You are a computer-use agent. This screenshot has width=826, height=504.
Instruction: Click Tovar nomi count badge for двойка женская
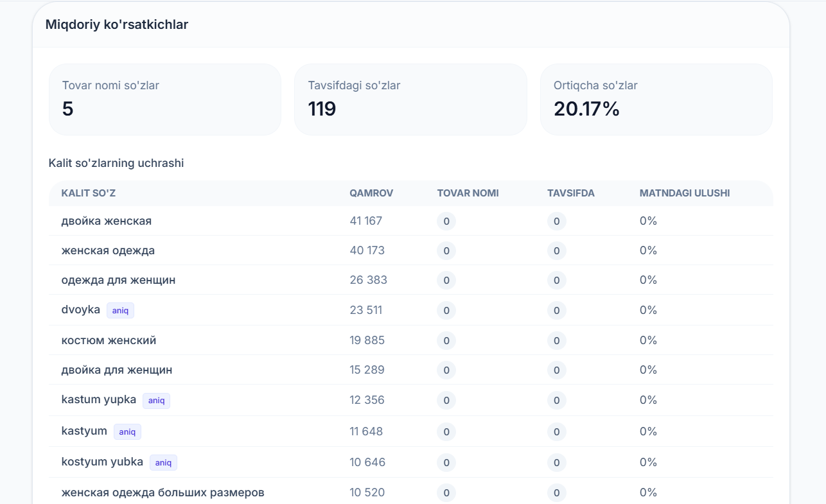(446, 222)
